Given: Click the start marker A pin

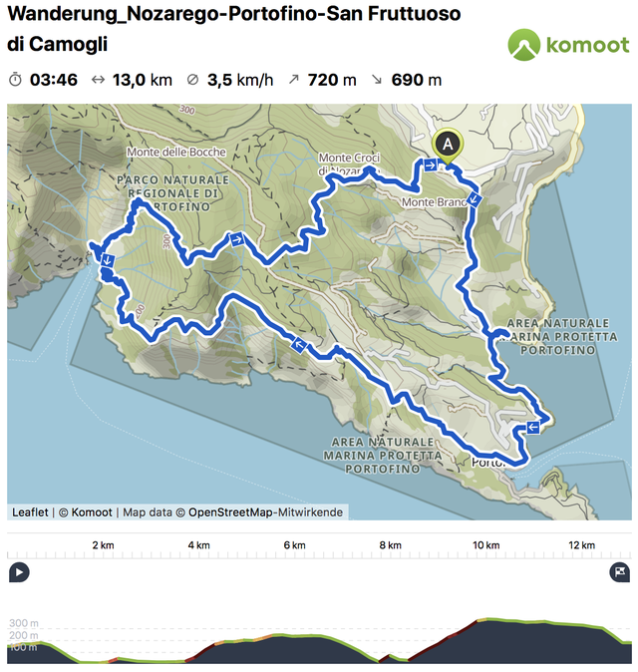Looking at the screenshot, I should 448,147.
